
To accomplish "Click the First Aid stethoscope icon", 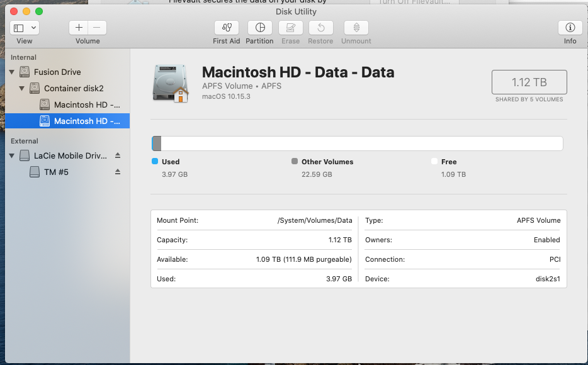I will click(x=226, y=28).
